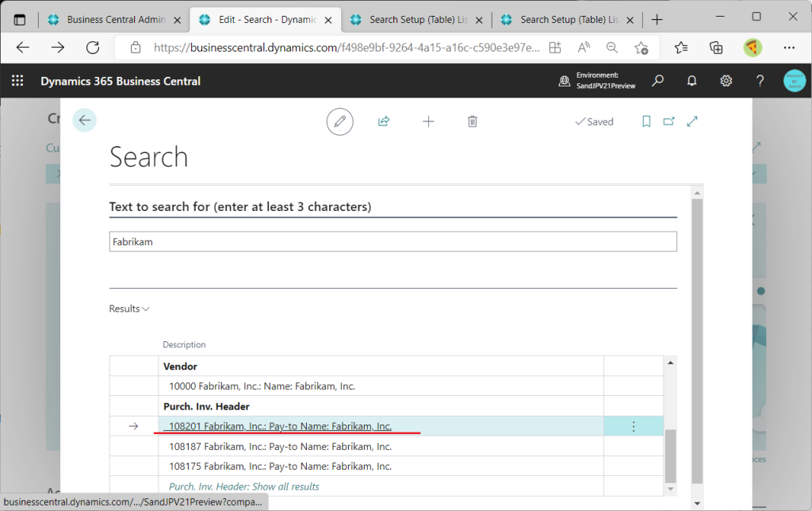Screen dimensions: 812x511
Task: Delete record with trash can icon
Action: pos(473,121)
